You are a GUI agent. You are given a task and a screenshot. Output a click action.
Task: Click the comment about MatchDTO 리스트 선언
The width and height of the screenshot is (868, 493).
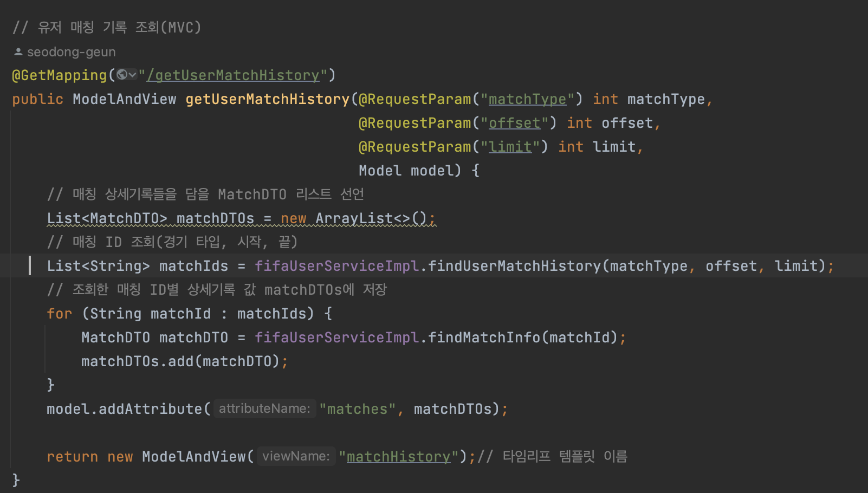pyautogui.click(x=205, y=194)
